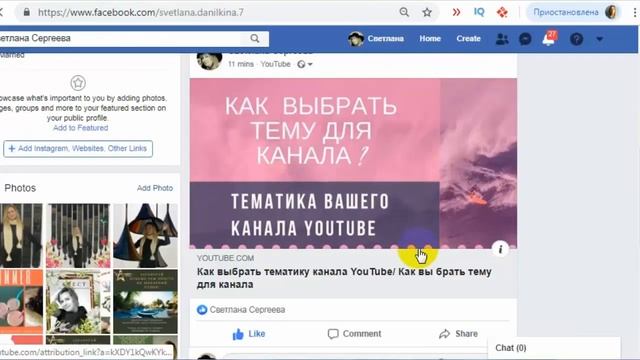Expand account settings arrow in Facebook header

[x=600, y=39]
